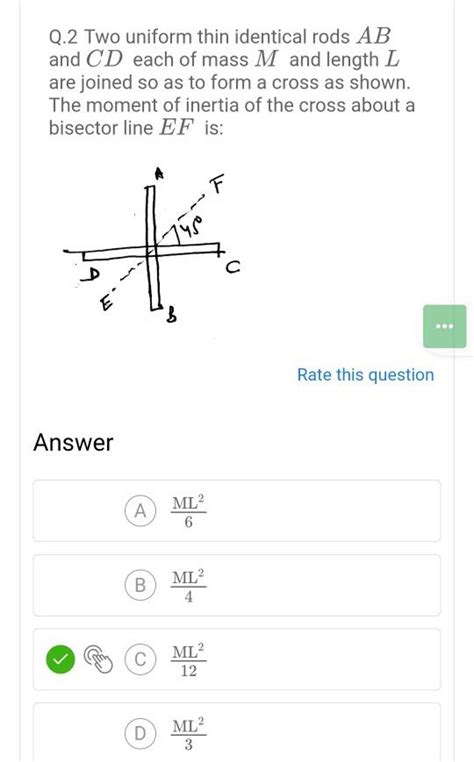Click the ML²/6 fraction text
The width and height of the screenshot is (474, 762).
pos(189,511)
